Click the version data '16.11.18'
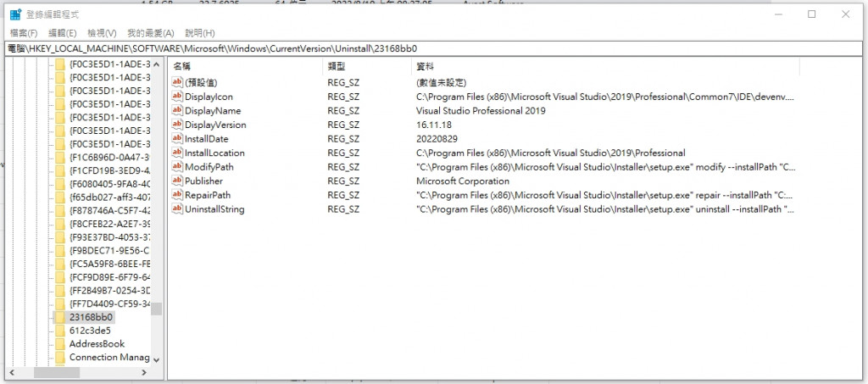The height and width of the screenshot is (384, 868). pyautogui.click(x=433, y=125)
